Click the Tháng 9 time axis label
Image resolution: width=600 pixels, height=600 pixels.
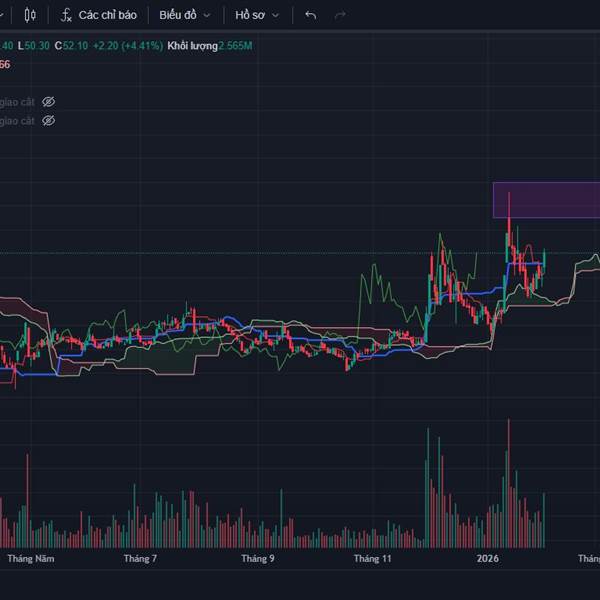[258, 559]
